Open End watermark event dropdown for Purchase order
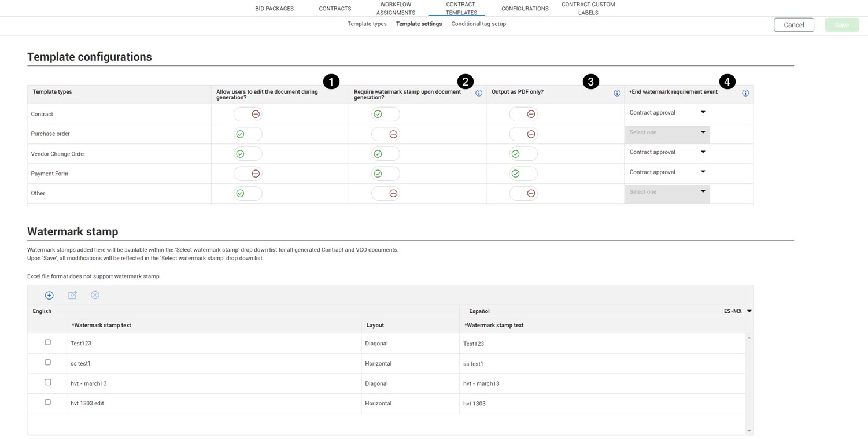 667,134
